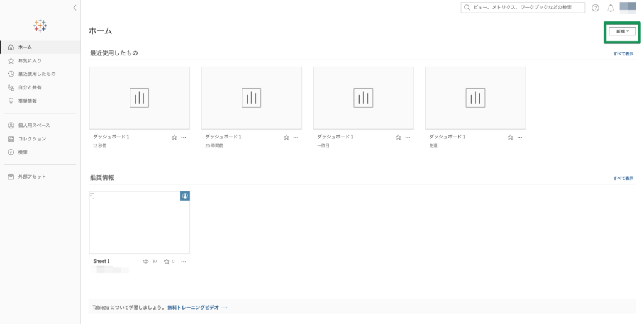
Task: Open more actions menu for the 一昨日 dashboard
Action: (408, 137)
